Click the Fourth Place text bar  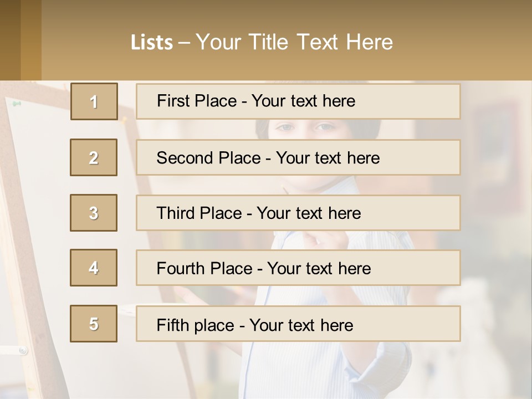click(x=298, y=268)
